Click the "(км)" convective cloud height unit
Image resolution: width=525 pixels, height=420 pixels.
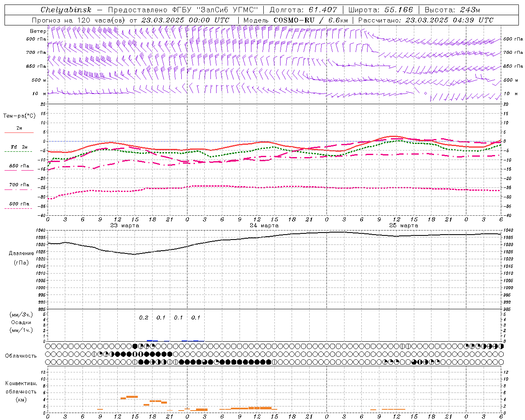pos(21,399)
